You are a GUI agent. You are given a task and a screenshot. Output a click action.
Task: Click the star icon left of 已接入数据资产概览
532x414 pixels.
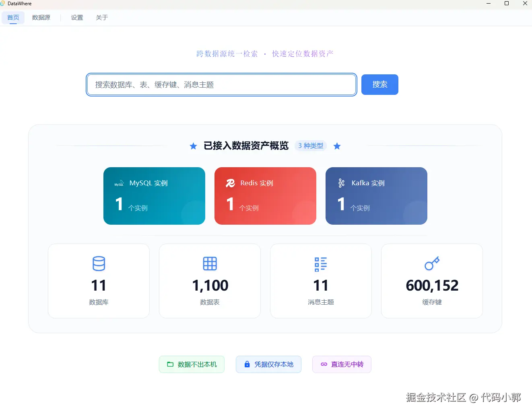tap(193, 146)
